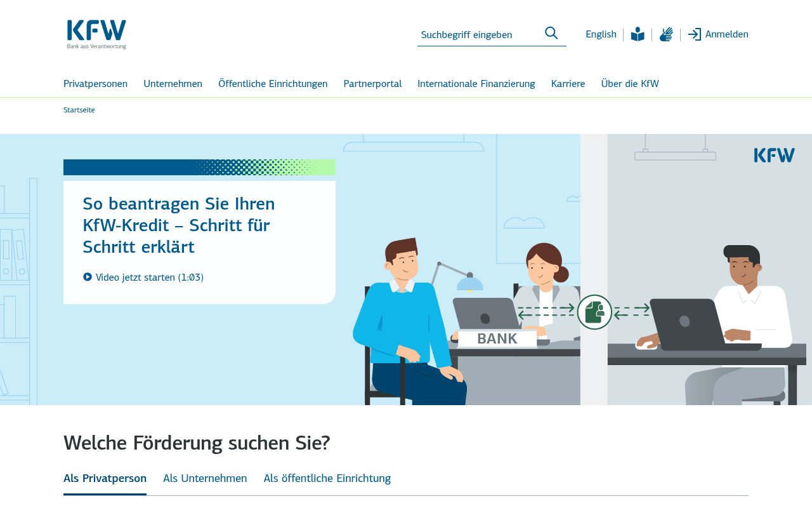Open sign language hands icon
Screen dimensions: 812x508
[666, 34]
